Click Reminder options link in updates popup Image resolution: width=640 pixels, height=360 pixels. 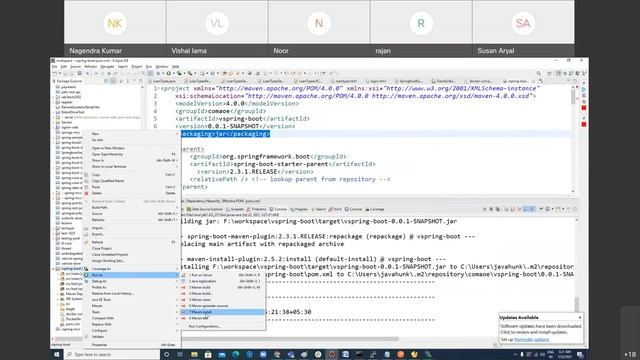click(531, 340)
